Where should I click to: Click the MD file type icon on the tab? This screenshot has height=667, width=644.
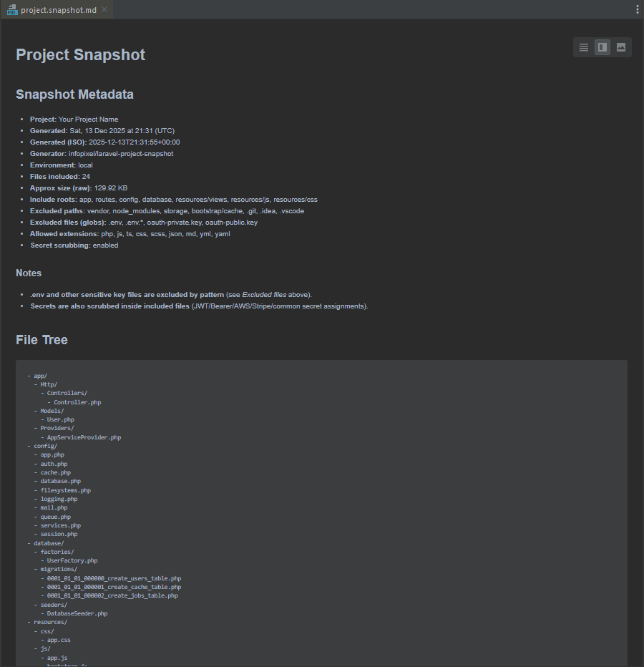[11, 9]
